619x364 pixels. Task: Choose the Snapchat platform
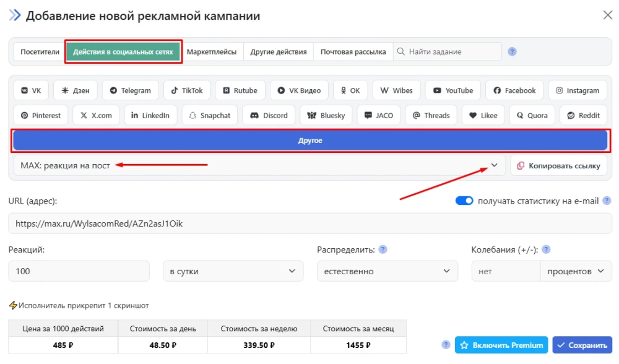point(209,115)
